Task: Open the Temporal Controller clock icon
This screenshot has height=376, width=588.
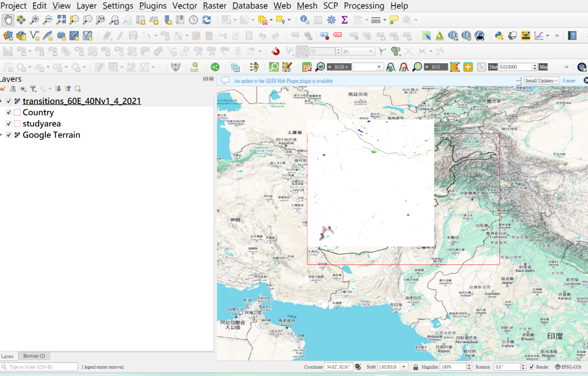Action: coord(193,20)
